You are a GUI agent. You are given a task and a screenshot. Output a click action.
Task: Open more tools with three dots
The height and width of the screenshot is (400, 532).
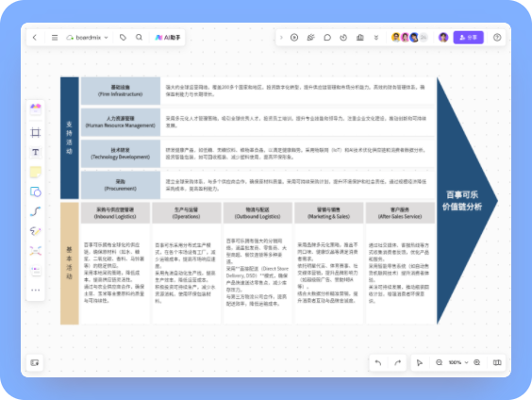tap(36, 290)
